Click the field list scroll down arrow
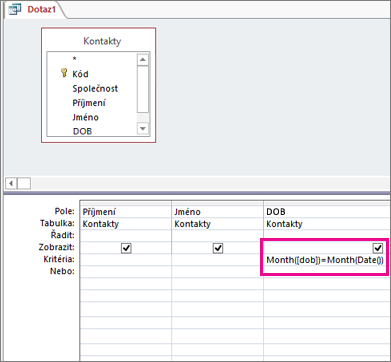The image size is (391, 362). (143, 128)
